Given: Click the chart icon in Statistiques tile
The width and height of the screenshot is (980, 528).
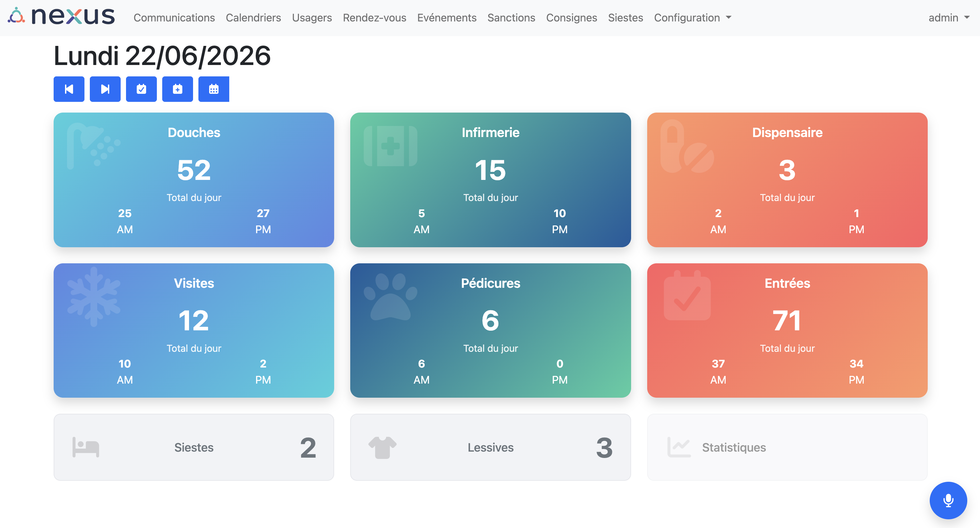Looking at the screenshot, I should click(679, 447).
